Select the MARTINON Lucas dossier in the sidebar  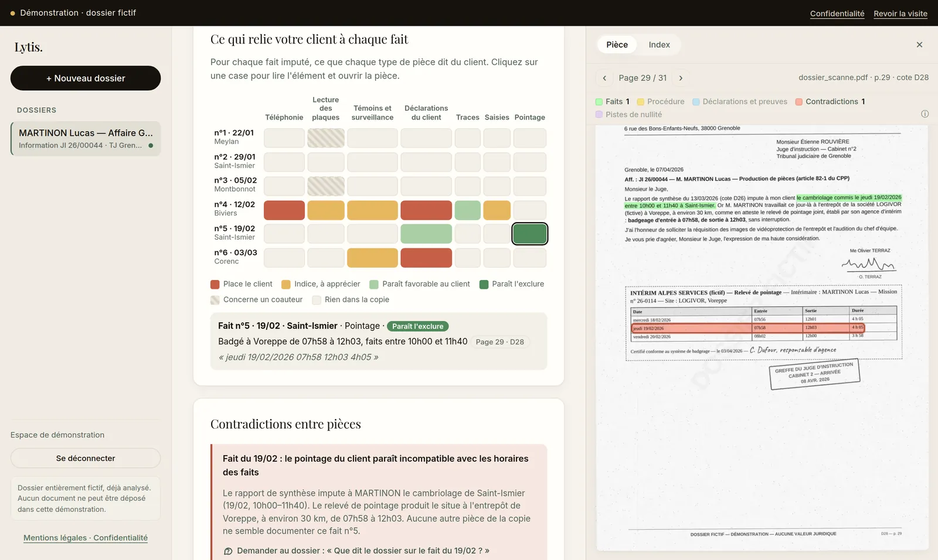point(86,139)
